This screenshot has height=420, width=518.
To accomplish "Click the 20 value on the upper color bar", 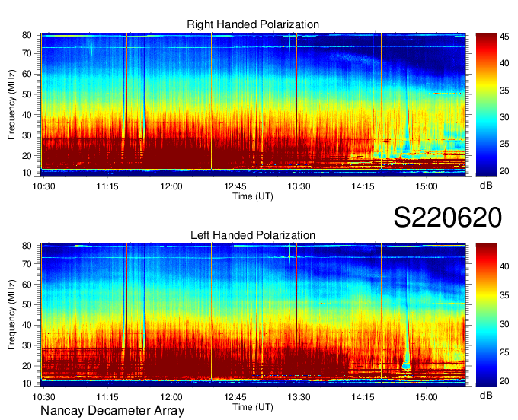I will pos(504,171).
